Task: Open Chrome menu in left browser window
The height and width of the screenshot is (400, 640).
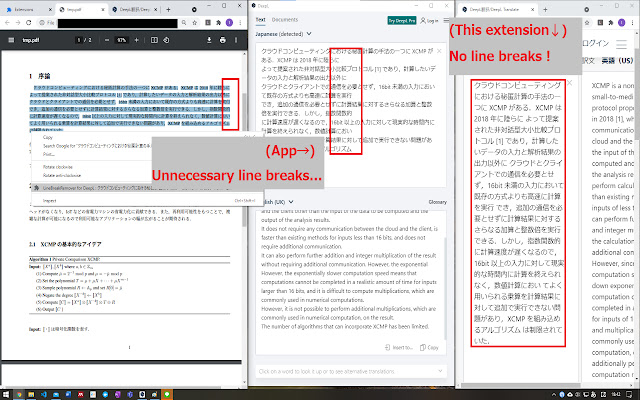Action: pos(240,23)
